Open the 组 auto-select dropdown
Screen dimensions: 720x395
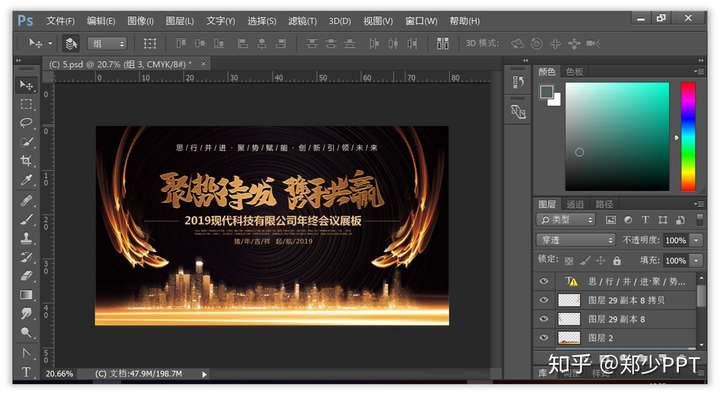point(107,44)
